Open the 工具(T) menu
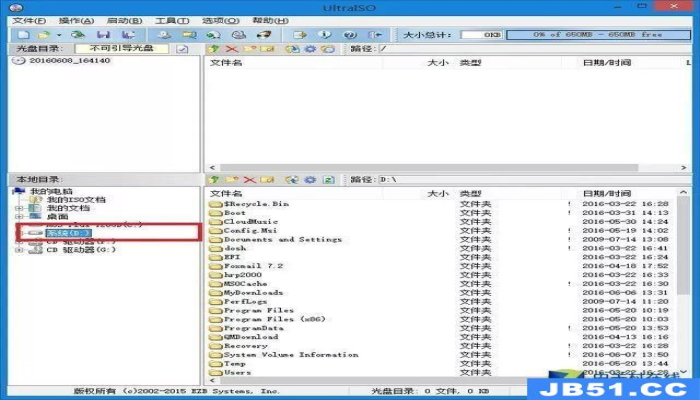Viewport: 700px width, 400px height. tap(172, 21)
